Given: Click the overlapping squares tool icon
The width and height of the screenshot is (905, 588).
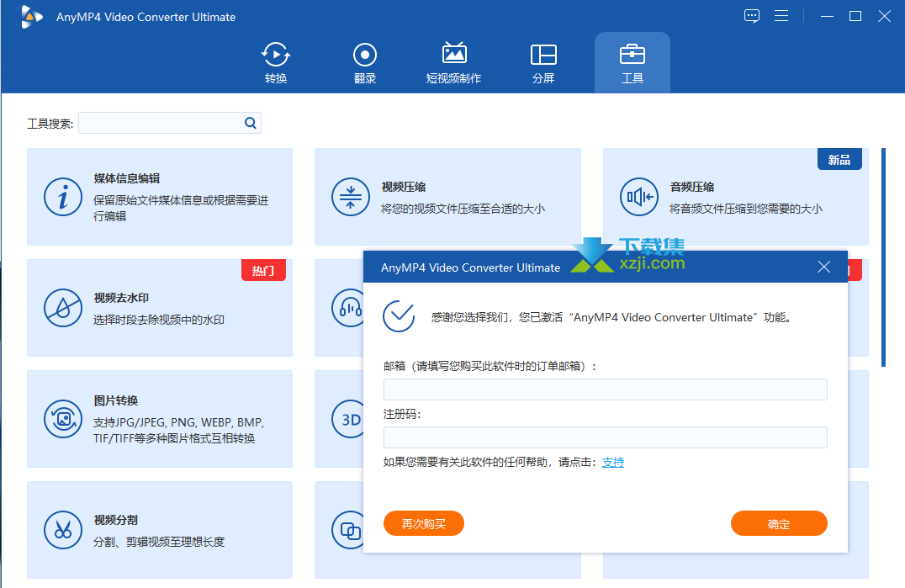Looking at the screenshot, I should tap(348, 530).
